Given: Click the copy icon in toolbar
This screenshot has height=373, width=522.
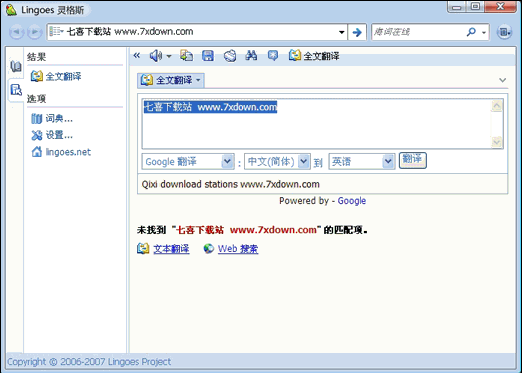Looking at the screenshot, I should [x=186, y=55].
